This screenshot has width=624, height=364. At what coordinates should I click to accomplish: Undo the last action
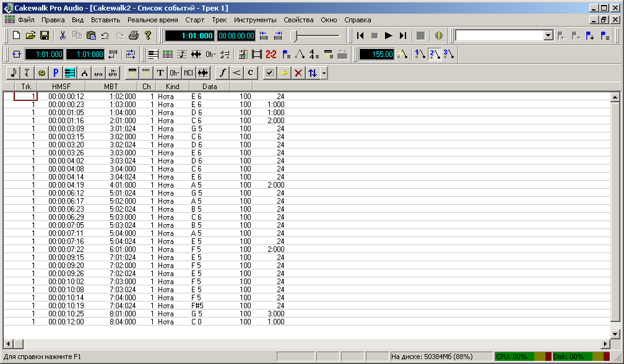[x=105, y=35]
